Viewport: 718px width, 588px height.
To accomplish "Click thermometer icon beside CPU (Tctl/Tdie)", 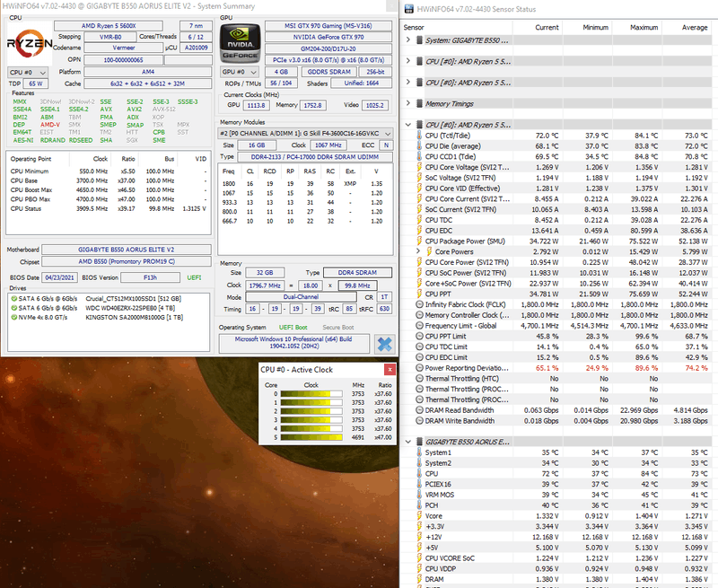I will [x=419, y=136].
